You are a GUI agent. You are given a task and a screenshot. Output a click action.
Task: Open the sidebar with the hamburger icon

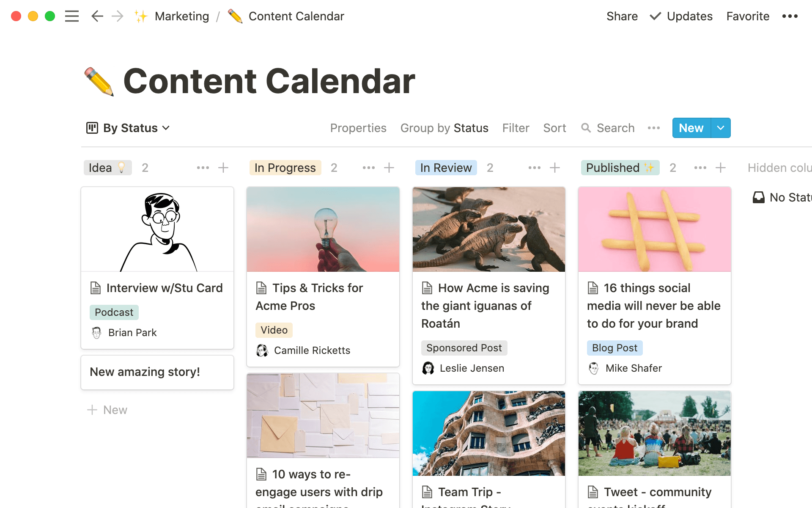[72, 16]
